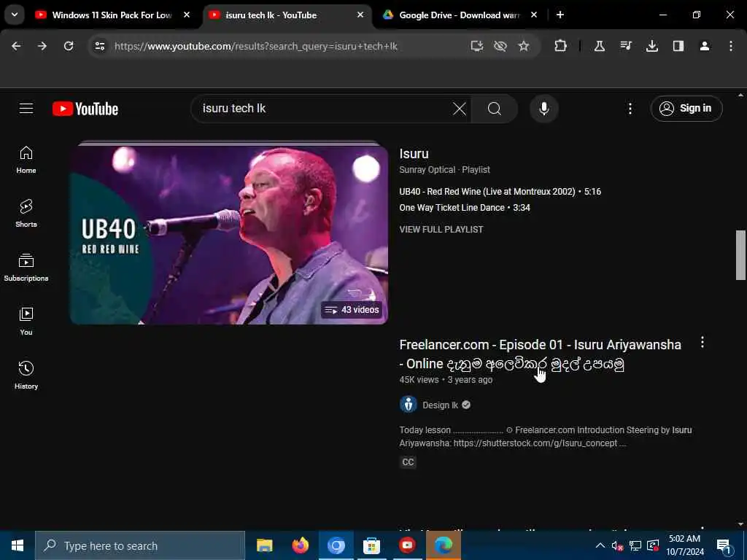Go forward one page in the browser
747x560 pixels.
(42, 46)
